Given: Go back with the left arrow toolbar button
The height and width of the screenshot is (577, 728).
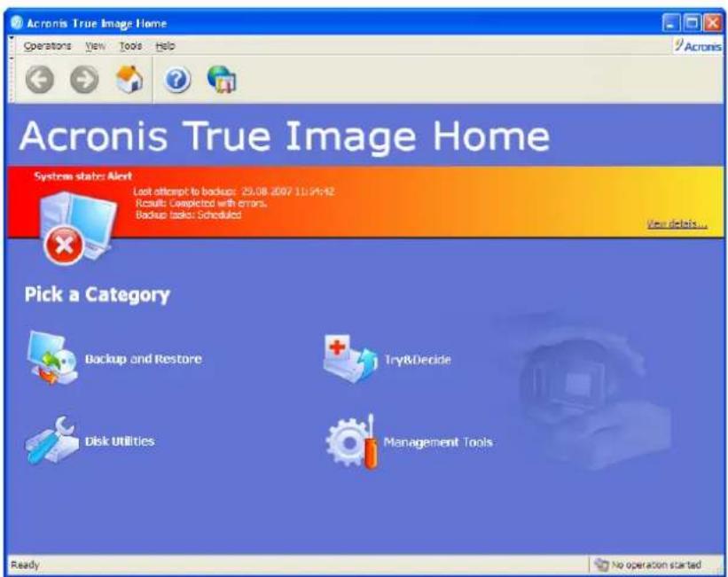Looking at the screenshot, I should coord(40,80).
